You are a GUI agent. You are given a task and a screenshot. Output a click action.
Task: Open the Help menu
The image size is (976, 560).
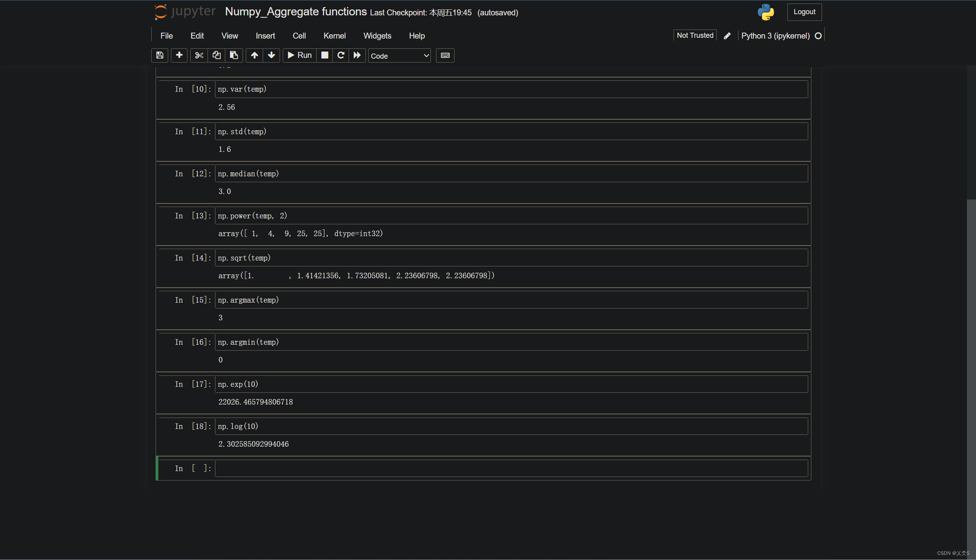tap(417, 36)
